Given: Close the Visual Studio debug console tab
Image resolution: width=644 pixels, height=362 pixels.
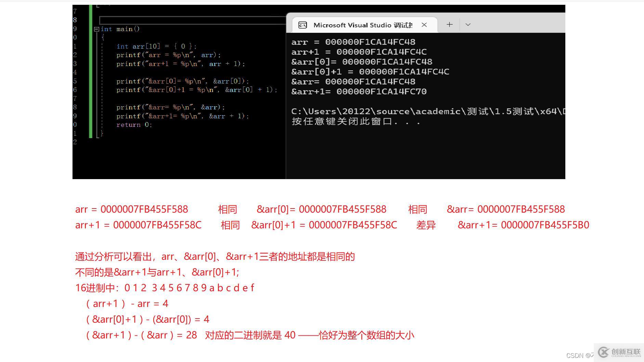Looking at the screenshot, I should pyautogui.click(x=424, y=25).
